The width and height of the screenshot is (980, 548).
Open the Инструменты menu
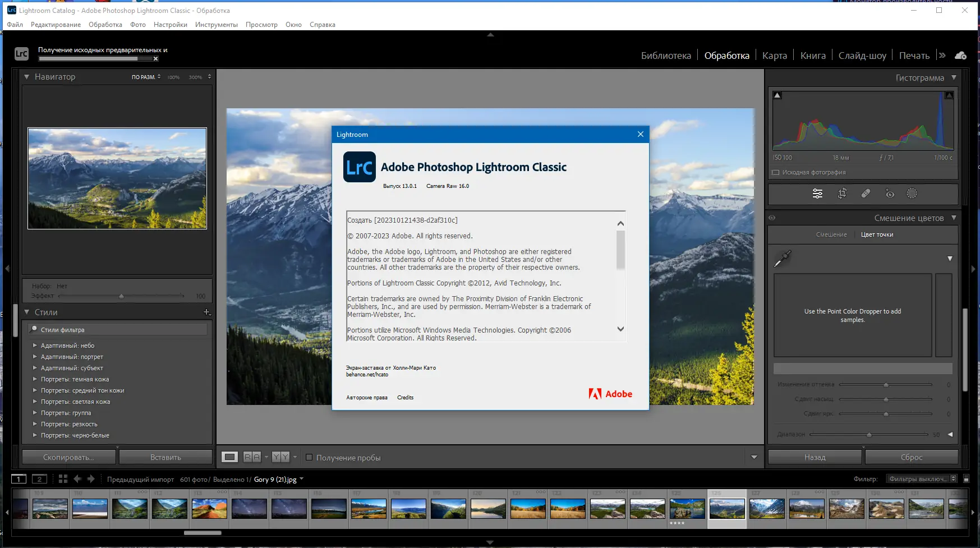pos(217,25)
